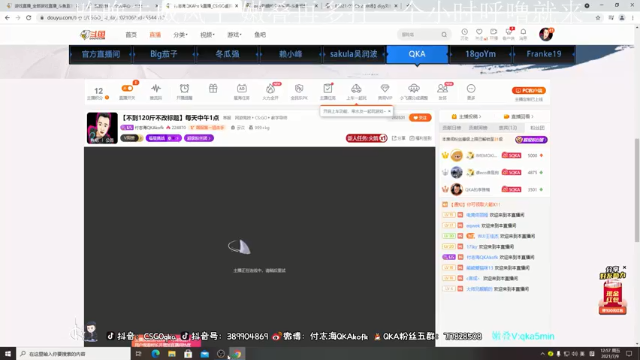Toggle the orange live stream switch
This screenshot has height=360, width=640.
(127, 88)
